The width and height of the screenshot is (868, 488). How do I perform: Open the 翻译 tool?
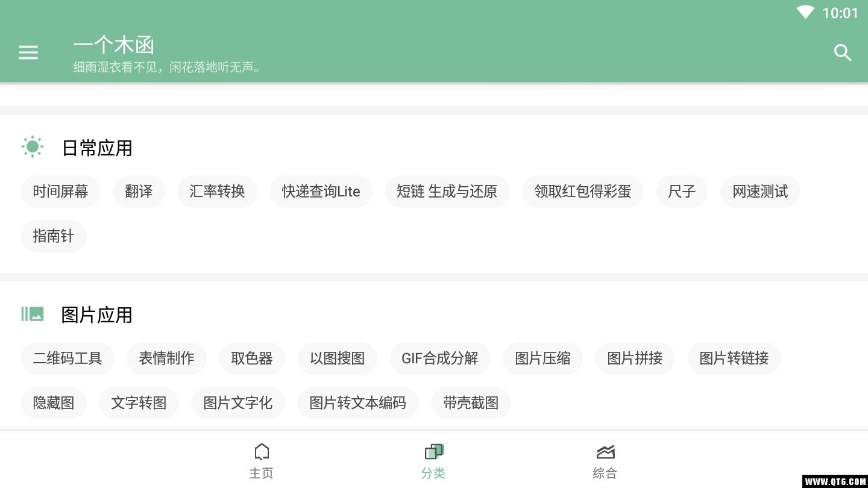(139, 192)
